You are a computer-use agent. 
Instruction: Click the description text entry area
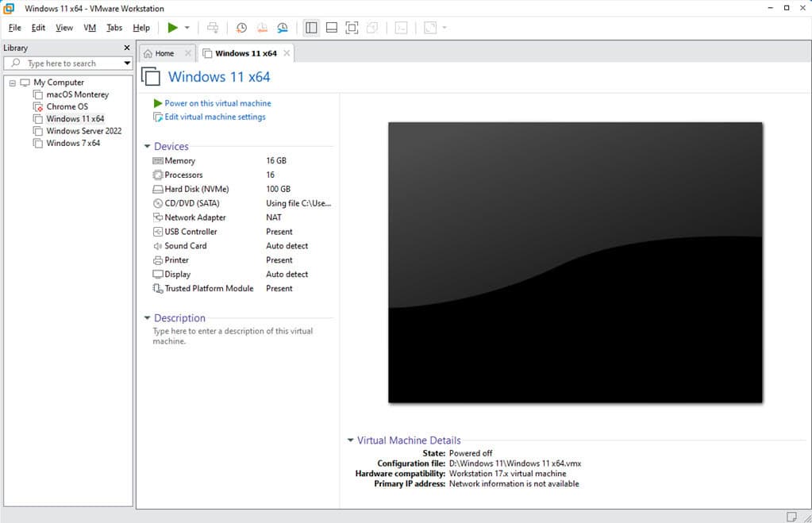(x=233, y=336)
